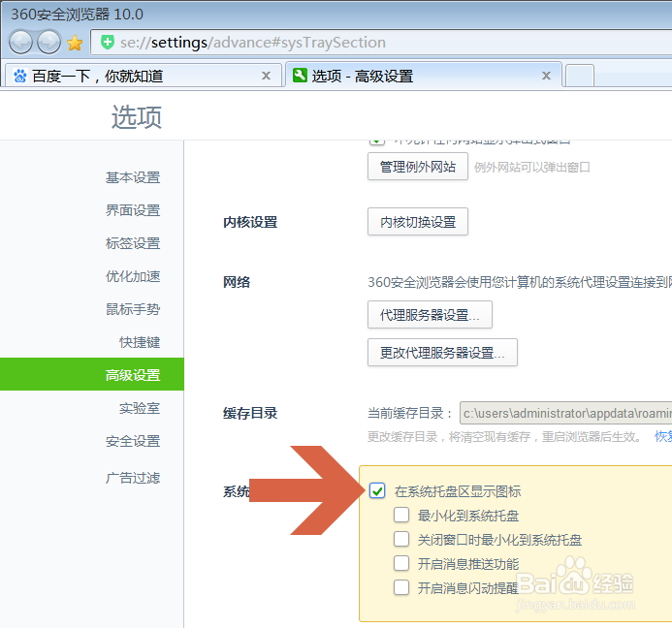This screenshot has width=672, height=628.
Task: Enable 关闭窗口时最小化到系统托盘 checkbox
Action: pyautogui.click(x=401, y=539)
